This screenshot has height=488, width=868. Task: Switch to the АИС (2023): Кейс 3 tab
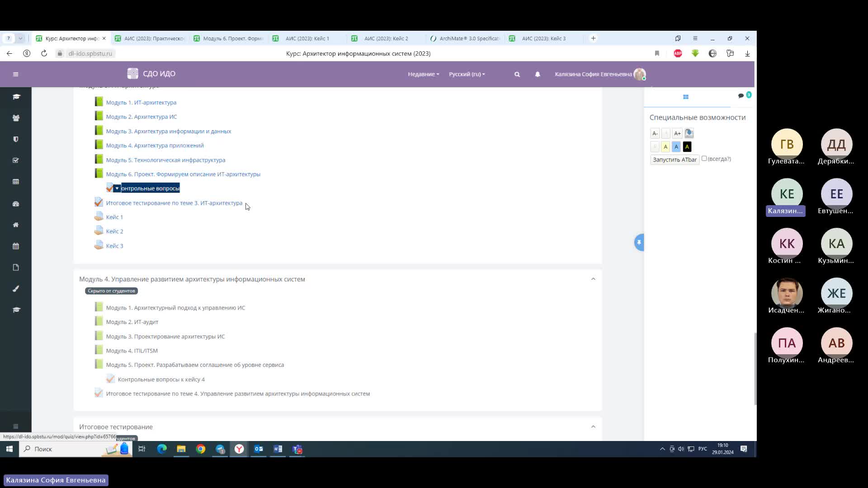[544, 38]
